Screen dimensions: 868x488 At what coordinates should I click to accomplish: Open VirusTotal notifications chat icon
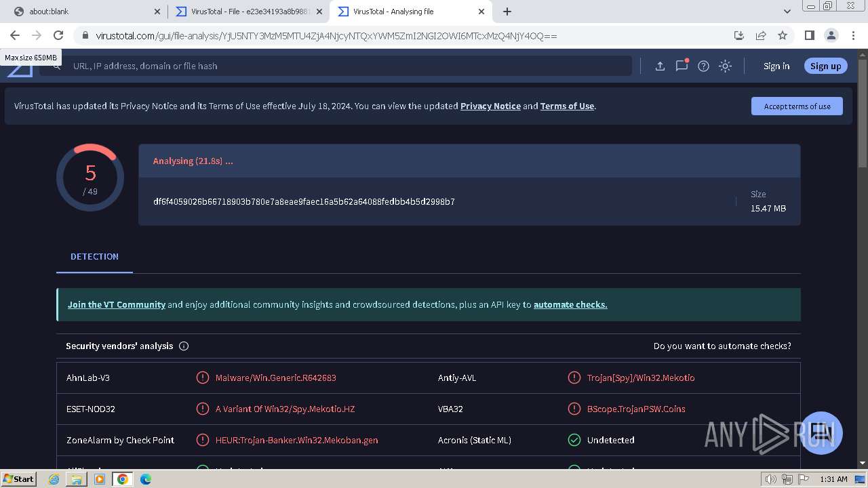[682, 65]
